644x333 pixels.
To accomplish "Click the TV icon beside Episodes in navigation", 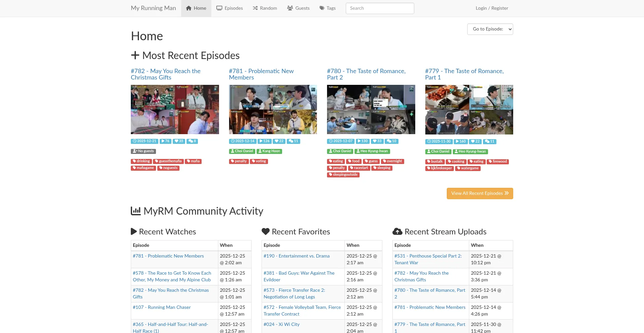I will click(x=219, y=8).
